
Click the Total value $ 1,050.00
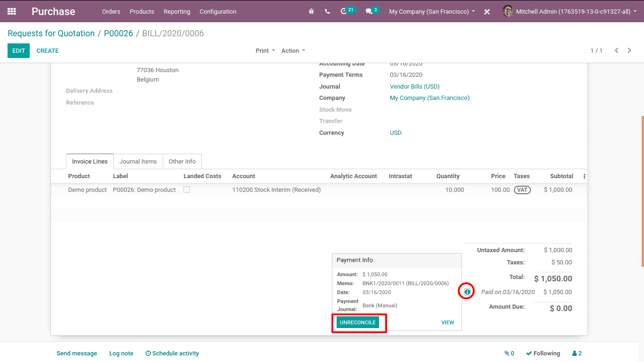(x=553, y=279)
